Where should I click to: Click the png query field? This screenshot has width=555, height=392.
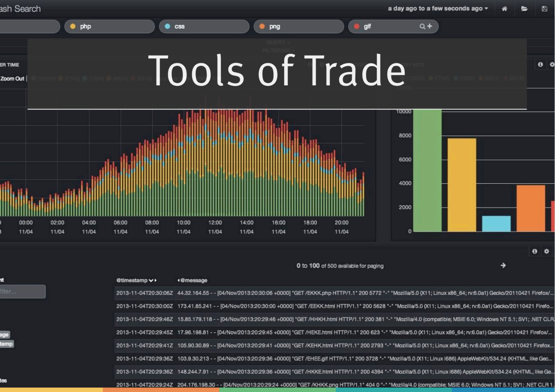(x=299, y=26)
